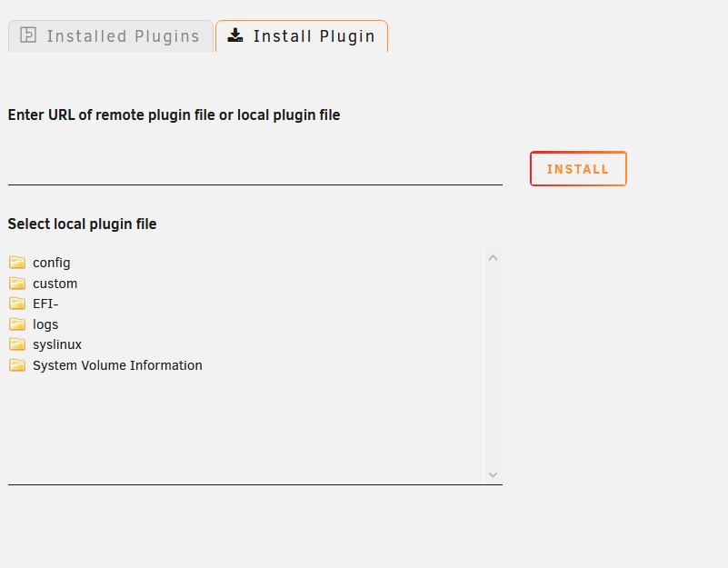Expand the EFI- folder entry
The height and width of the screenshot is (568, 728).
point(45,304)
